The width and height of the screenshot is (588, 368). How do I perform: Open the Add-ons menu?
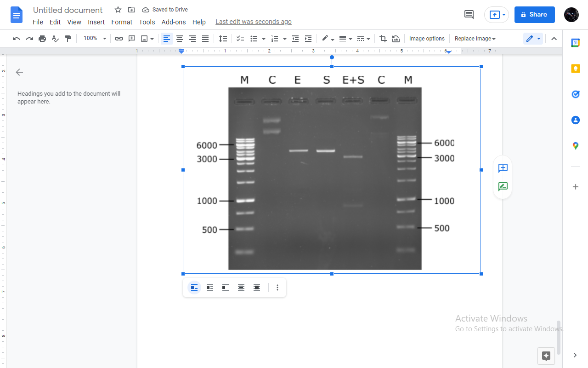174,22
